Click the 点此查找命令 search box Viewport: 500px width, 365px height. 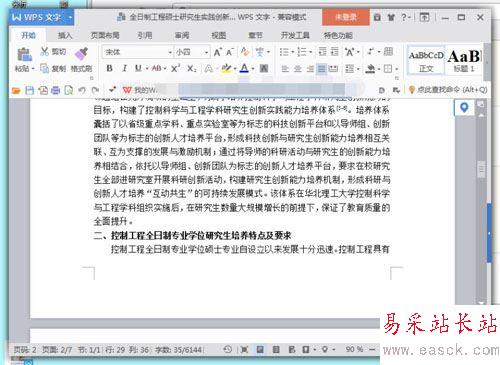448,89
